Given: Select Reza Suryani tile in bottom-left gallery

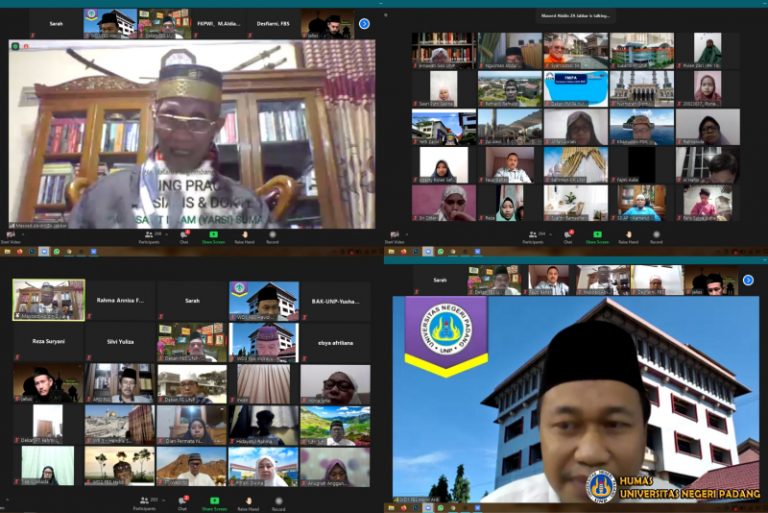Looking at the screenshot, I should [x=48, y=342].
